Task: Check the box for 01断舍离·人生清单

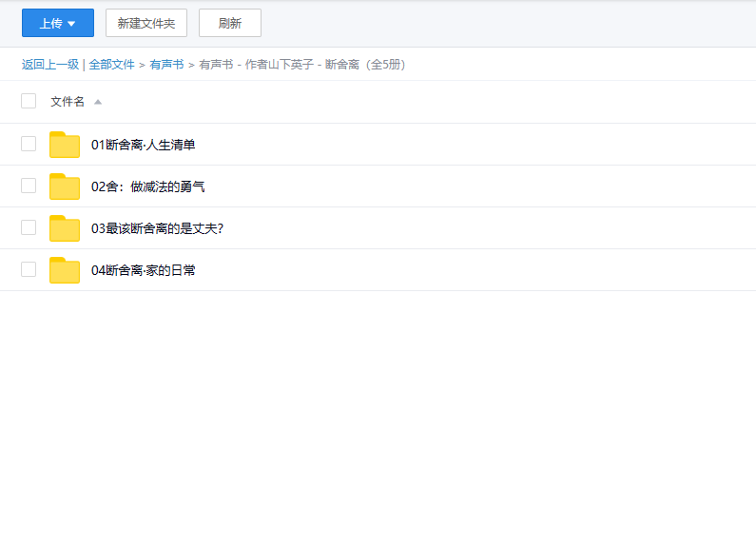Action: pos(29,144)
